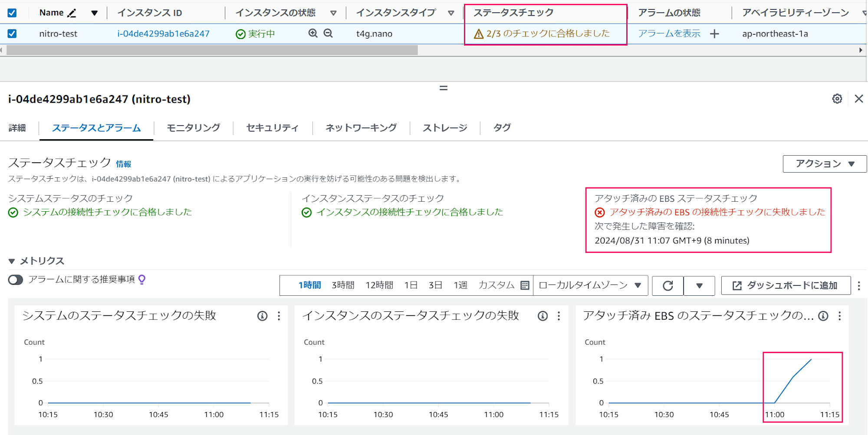The width and height of the screenshot is (868, 435).
Task: Open kebab menu on instance status check chart
Action: (x=559, y=316)
